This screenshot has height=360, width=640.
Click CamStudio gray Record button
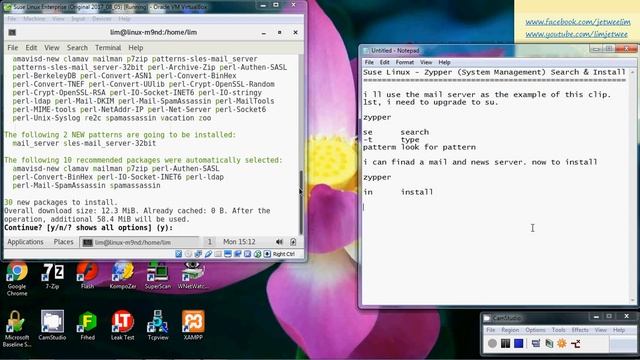click(492, 344)
